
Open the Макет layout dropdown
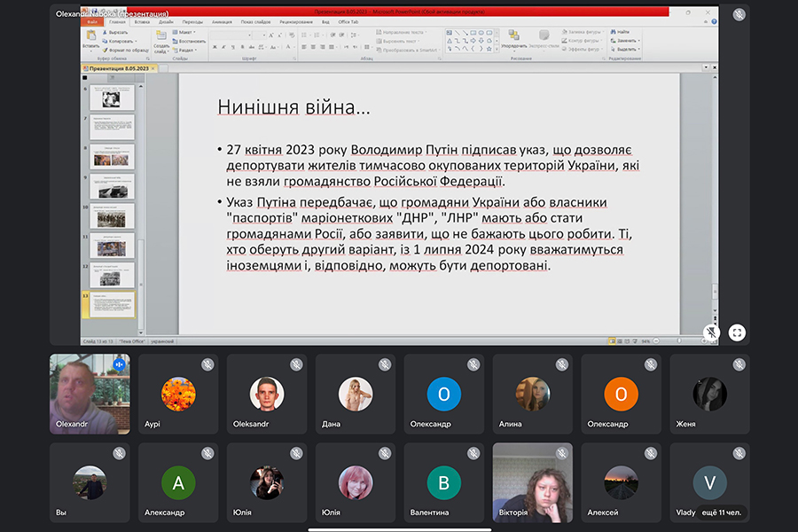click(186, 32)
